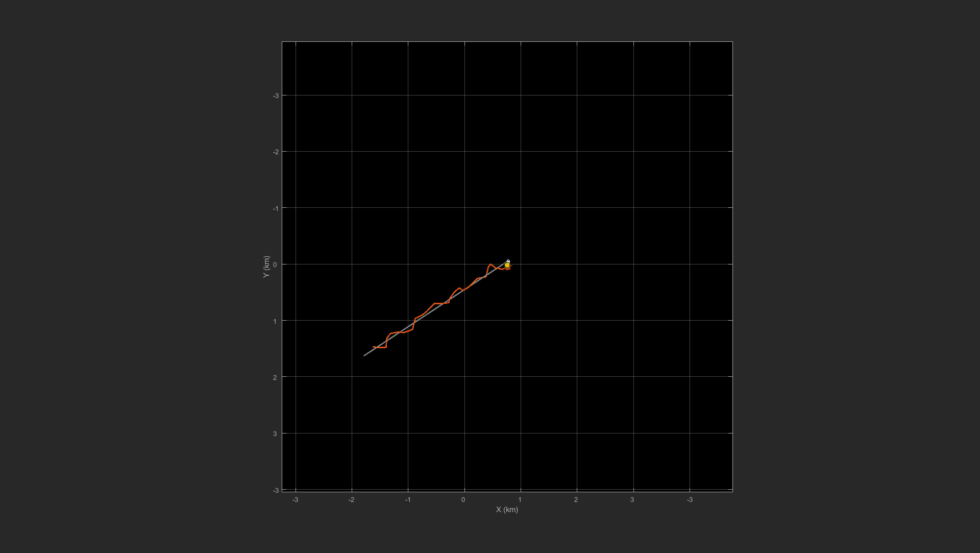The image size is (980, 553).
Task: Click the Y-axis tick label 2
Action: point(275,377)
